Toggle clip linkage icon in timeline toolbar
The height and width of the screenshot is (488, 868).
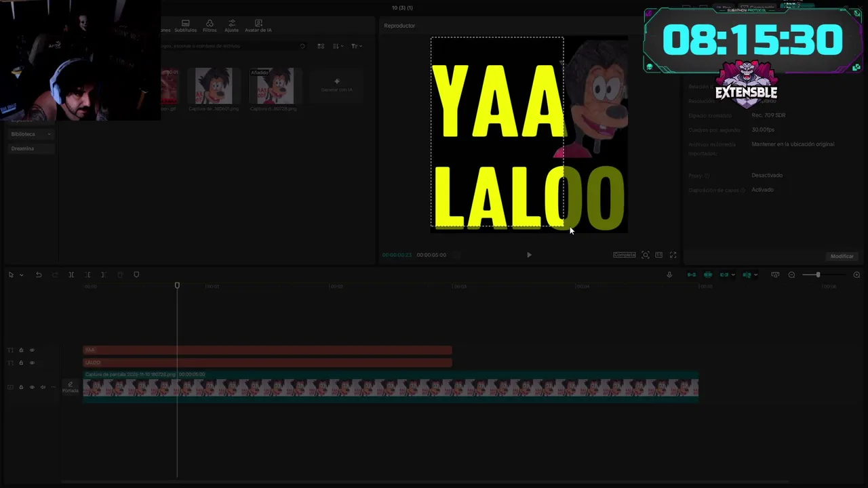coord(724,274)
